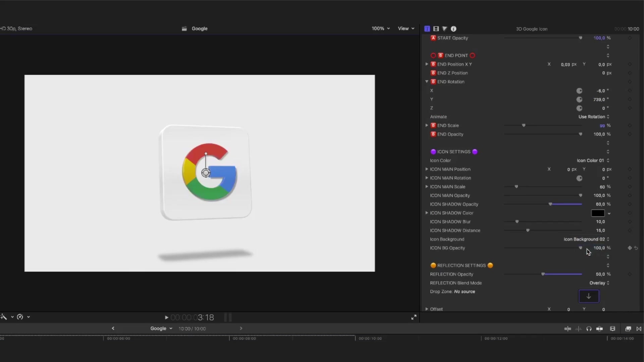Open the shadow color swatch dropdown arrow
Viewport: 644px width, 362px height.
point(609,214)
